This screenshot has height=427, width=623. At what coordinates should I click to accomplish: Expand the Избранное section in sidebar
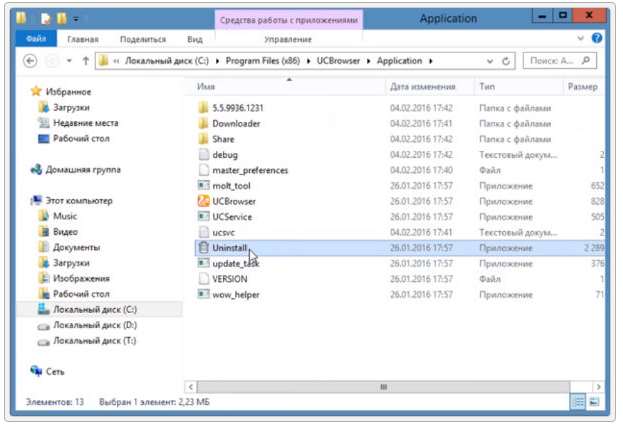coord(23,91)
